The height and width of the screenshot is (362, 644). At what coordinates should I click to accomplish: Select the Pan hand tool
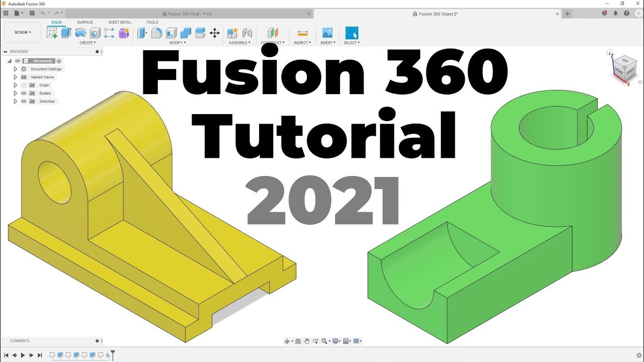(306, 341)
